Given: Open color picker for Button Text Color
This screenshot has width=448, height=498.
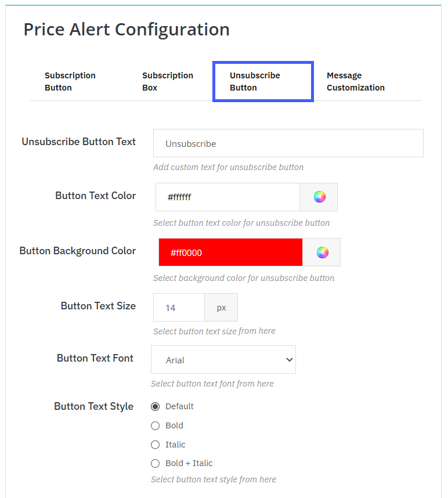Looking at the screenshot, I should (x=319, y=197).
